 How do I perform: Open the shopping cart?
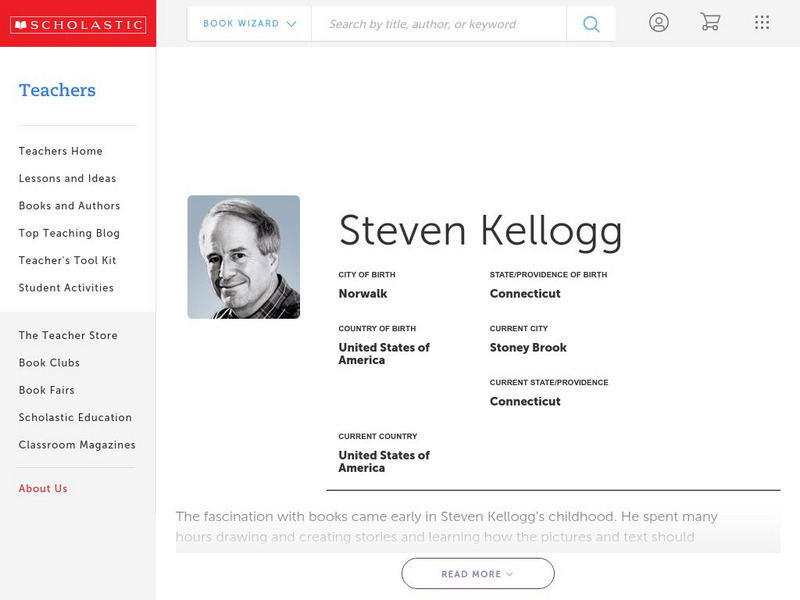[710, 23]
